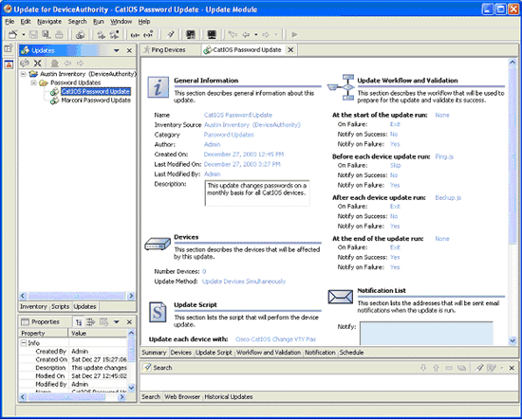Select Marconi Password Update in tree
Screen dimensions: 522x420
click(96, 100)
